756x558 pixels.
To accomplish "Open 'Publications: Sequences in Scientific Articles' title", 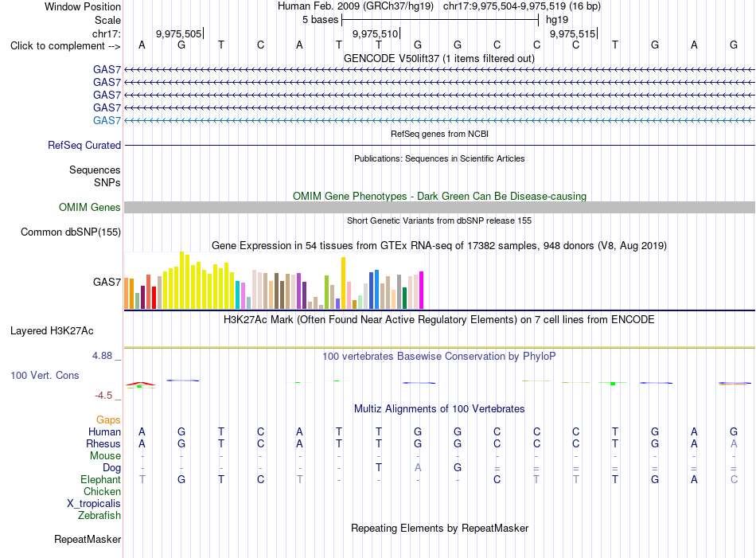I will click(439, 158).
